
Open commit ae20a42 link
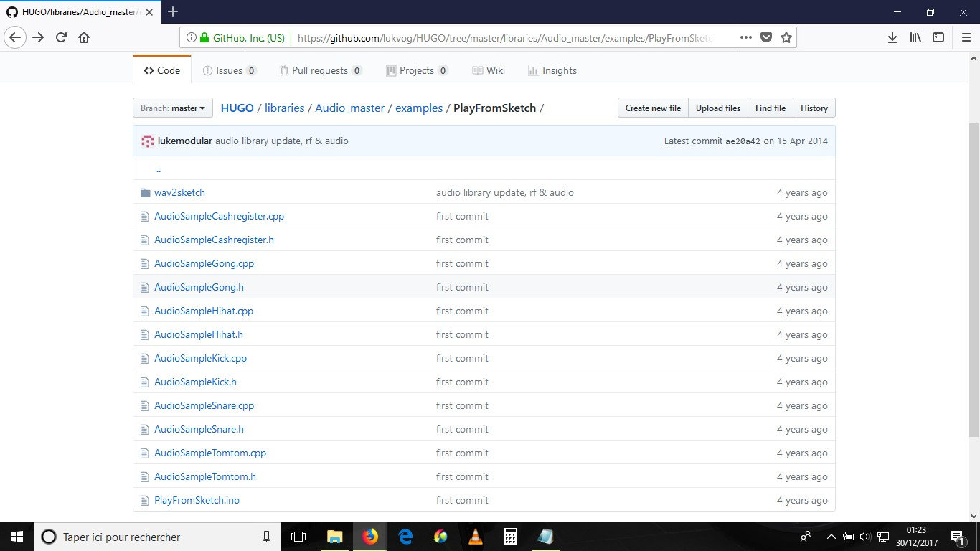pos(743,141)
